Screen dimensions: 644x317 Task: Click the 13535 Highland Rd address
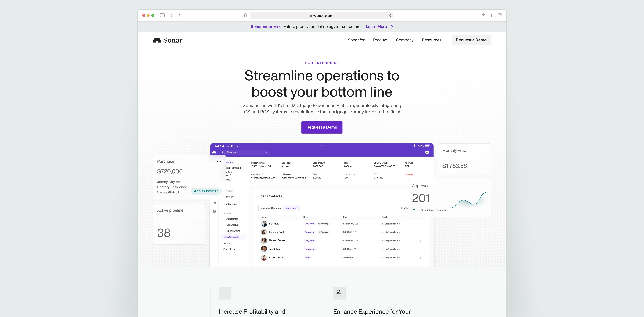click(x=261, y=166)
